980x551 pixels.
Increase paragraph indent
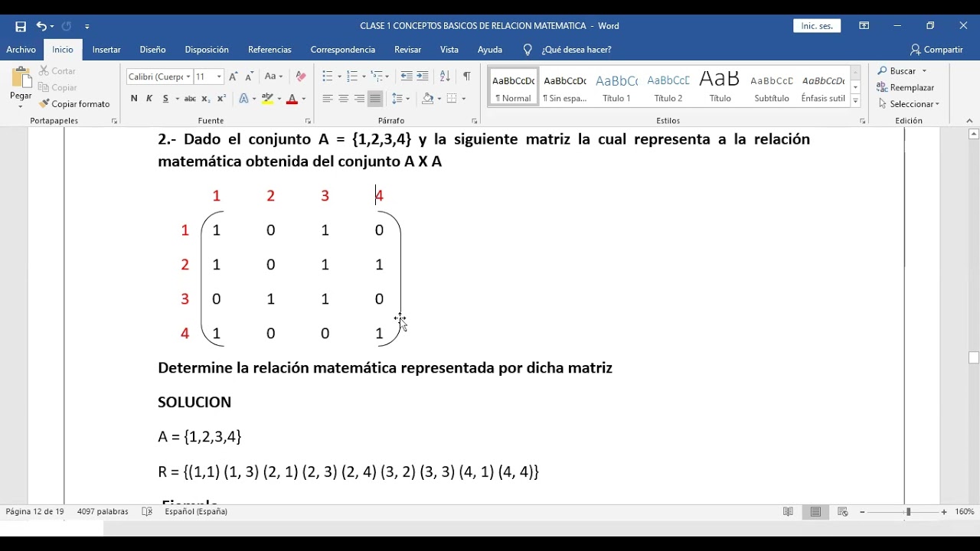coord(423,77)
